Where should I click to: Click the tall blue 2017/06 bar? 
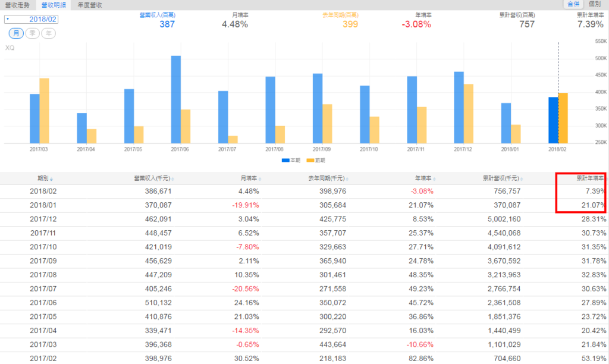[x=175, y=99]
